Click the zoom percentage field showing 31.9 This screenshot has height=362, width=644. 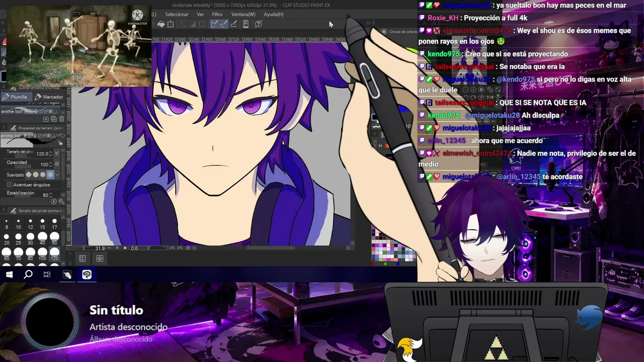[x=100, y=248]
